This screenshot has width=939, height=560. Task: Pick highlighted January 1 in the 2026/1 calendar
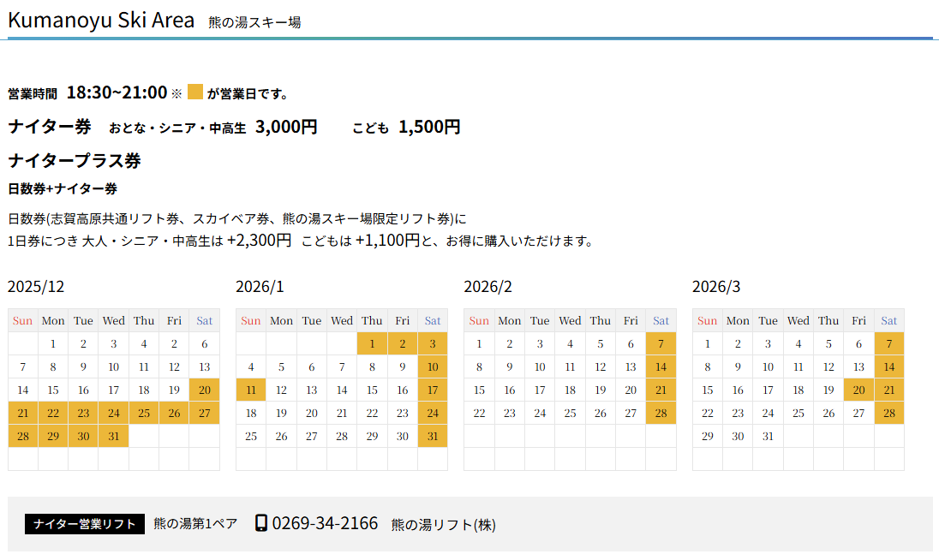click(x=372, y=343)
